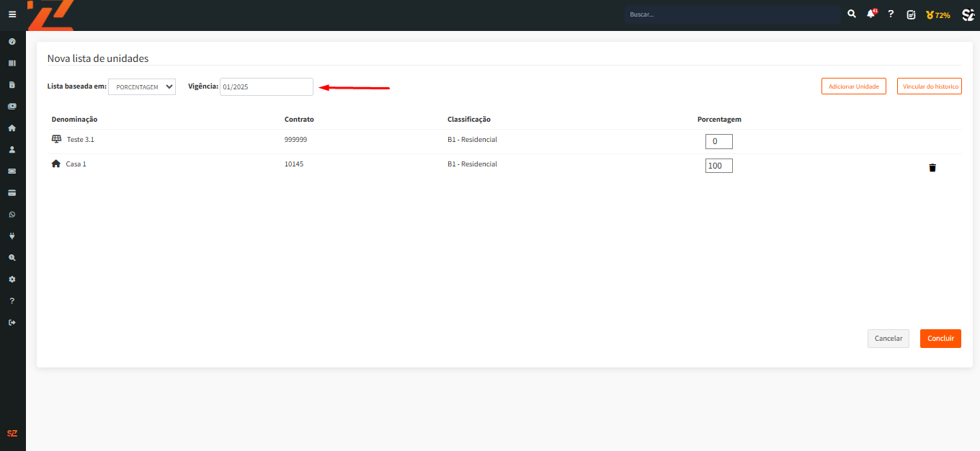This screenshot has height=451, width=980.
Task: Click the magnifier search icon in top bar
Action: [x=852, y=14]
